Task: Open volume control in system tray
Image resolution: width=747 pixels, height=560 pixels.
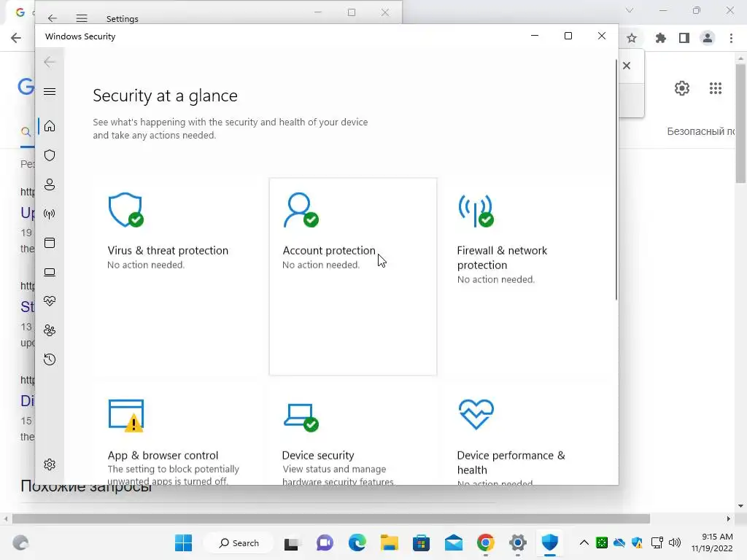Action: (675, 542)
